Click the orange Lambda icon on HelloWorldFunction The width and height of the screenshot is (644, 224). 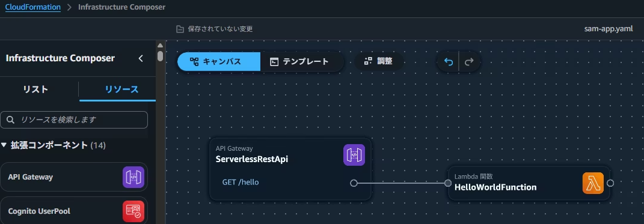[x=593, y=183]
